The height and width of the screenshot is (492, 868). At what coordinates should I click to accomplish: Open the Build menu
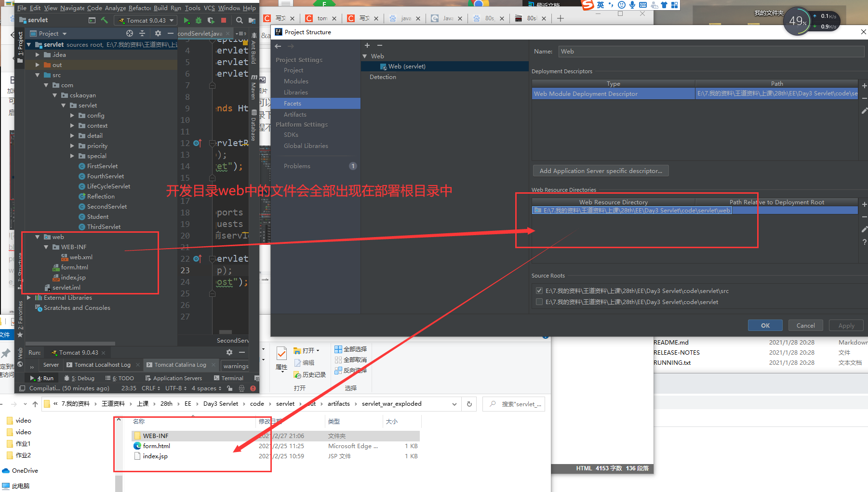coord(160,8)
